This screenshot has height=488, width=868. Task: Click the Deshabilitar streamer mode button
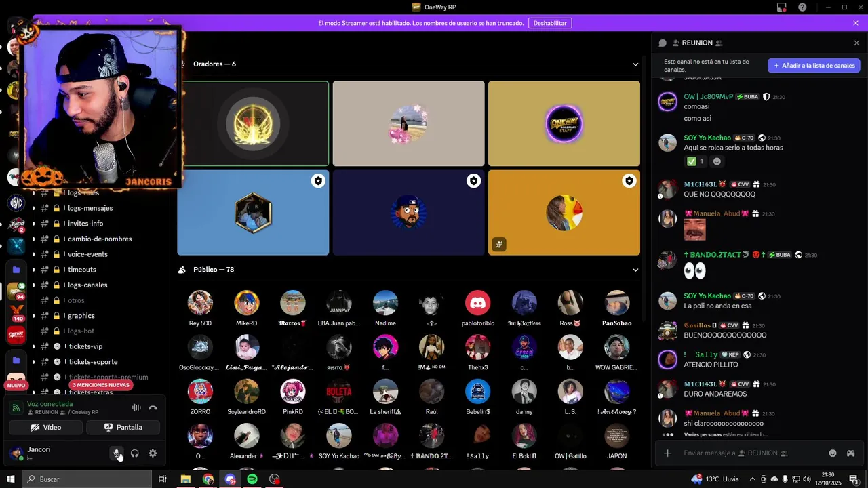coord(550,23)
